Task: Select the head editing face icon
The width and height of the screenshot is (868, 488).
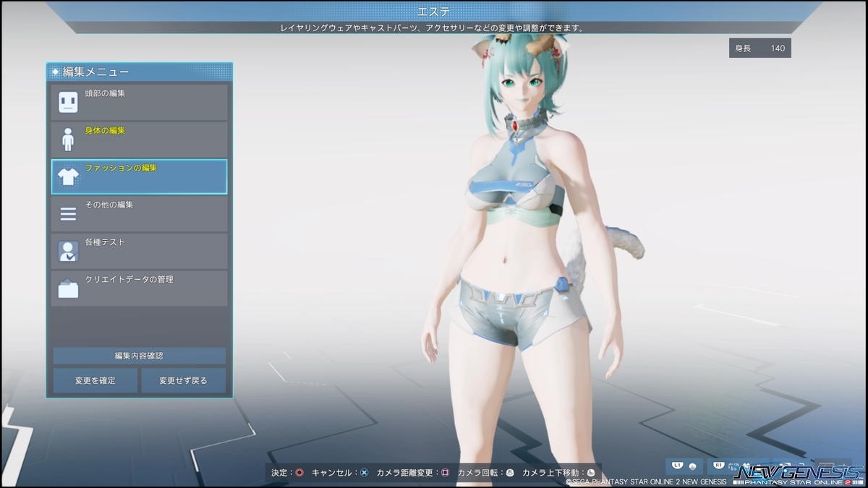Action: click(68, 102)
